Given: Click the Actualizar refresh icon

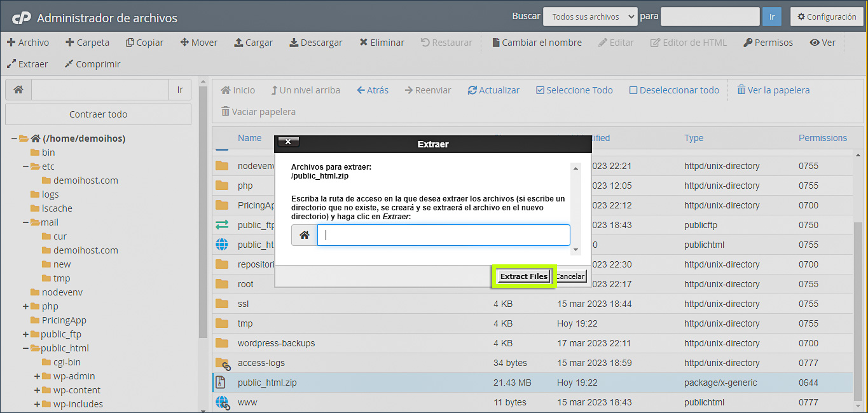Looking at the screenshot, I should tap(472, 90).
